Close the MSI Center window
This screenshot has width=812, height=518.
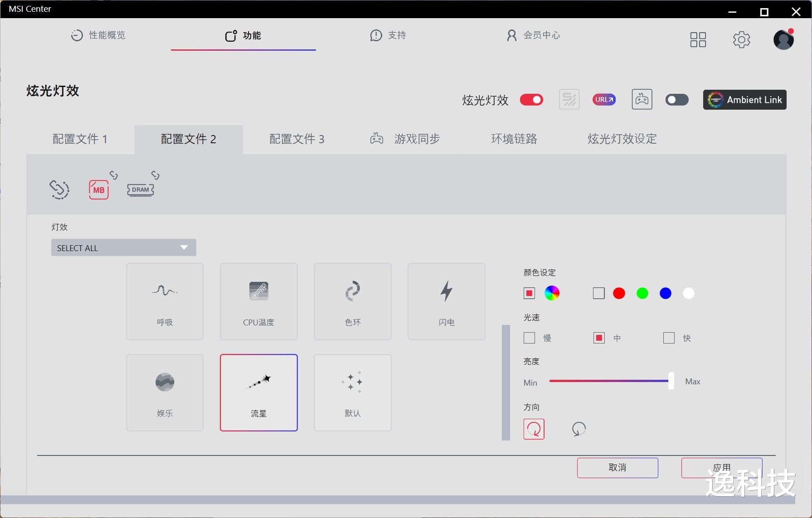tap(796, 12)
